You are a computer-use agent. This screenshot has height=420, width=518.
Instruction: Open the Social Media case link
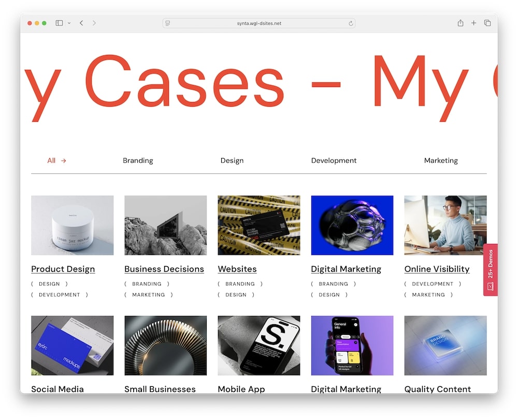pyautogui.click(x=57, y=389)
